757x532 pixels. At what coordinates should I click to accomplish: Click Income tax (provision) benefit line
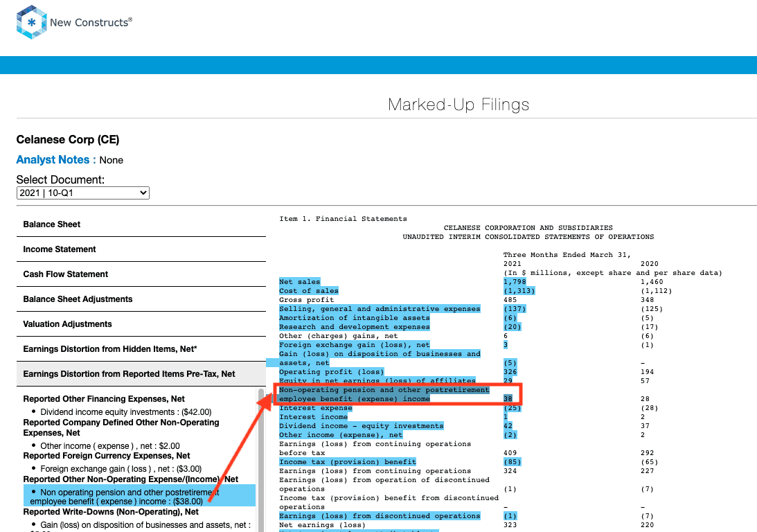point(348,462)
